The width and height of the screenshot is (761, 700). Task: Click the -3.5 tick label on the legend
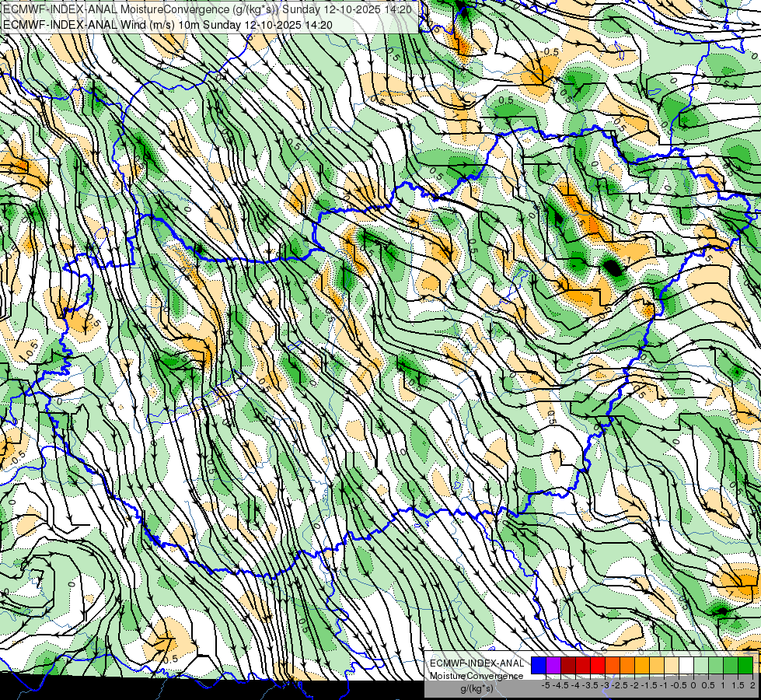pyautogui.click(x=591, y=685)
